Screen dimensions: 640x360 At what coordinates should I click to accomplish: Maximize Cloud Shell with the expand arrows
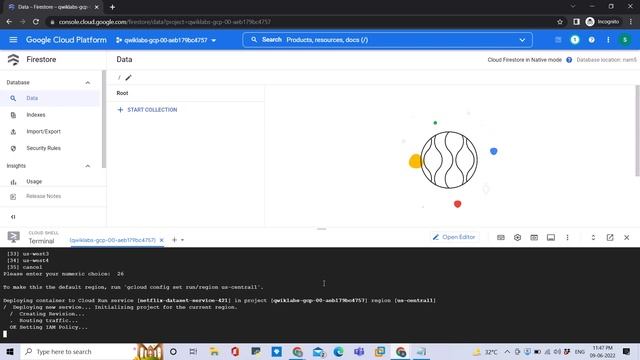tap(593, 237)
